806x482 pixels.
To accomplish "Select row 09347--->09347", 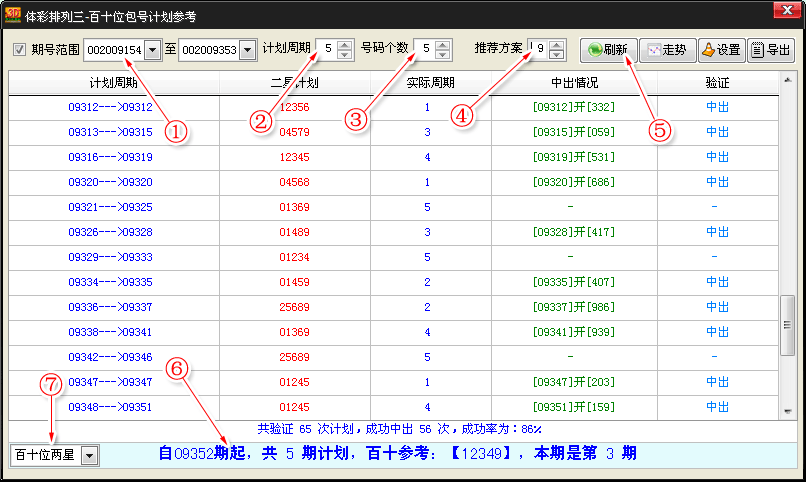I will [393, 382].
